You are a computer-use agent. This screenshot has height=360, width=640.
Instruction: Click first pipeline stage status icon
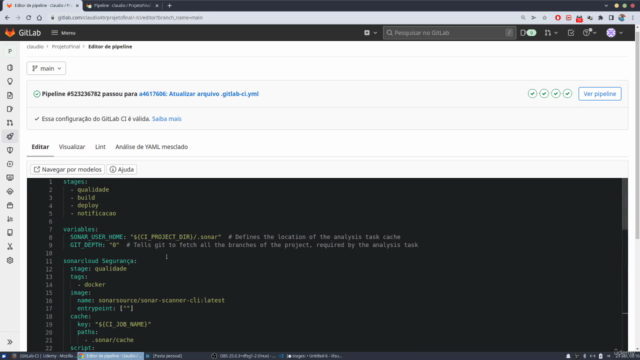click(x=532, y=94)
